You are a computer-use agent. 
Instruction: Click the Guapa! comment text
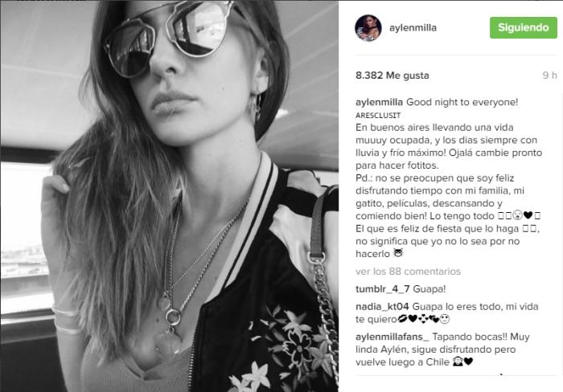click(x=429, y=289)
